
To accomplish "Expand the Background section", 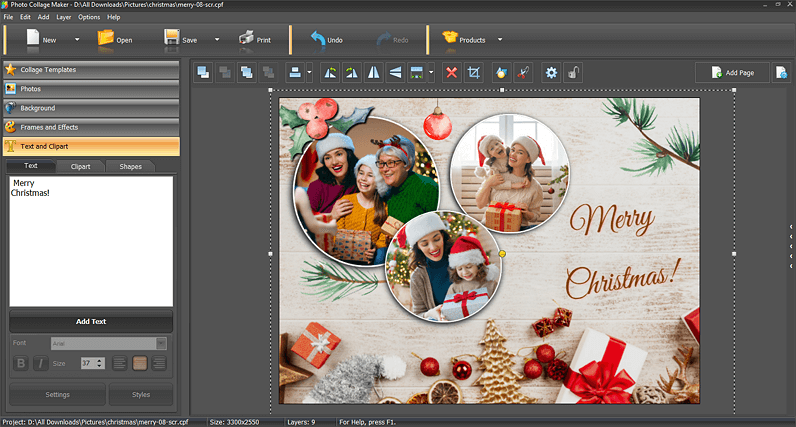I will (x=91, y=108).
